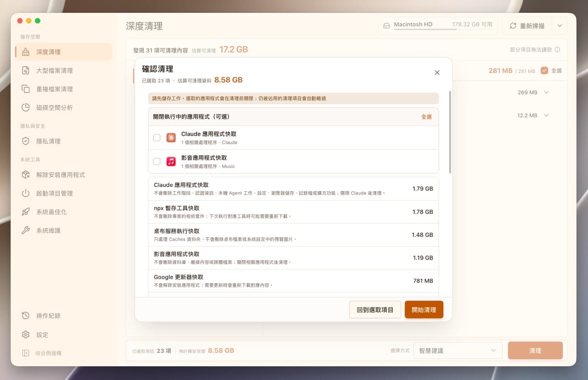Expand the 269 MB category chevron
This screenshot has height=380, width=588.
546,92
